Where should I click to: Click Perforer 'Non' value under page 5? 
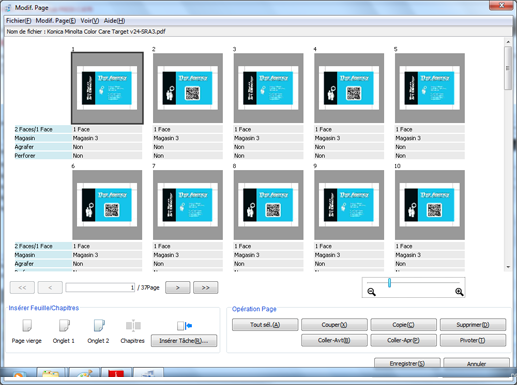point(430,156)
